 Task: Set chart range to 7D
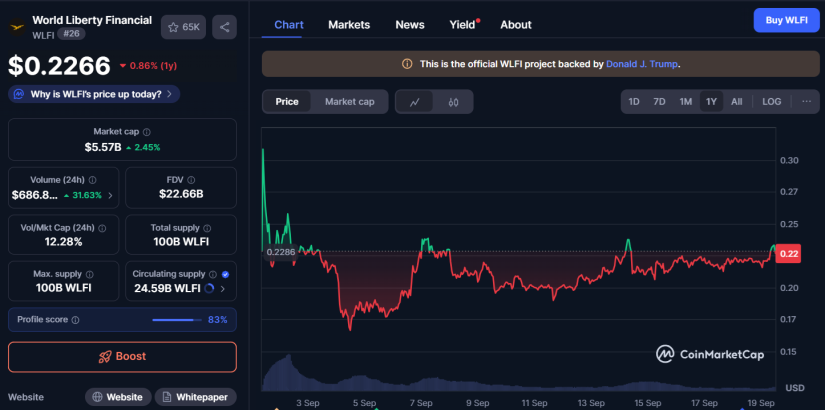(659, 102)
